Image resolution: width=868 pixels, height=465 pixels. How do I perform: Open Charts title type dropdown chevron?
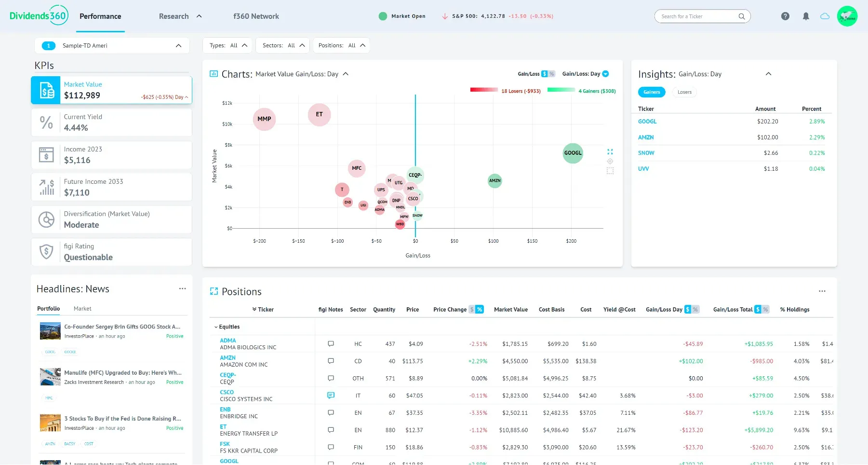coord(346,74)
